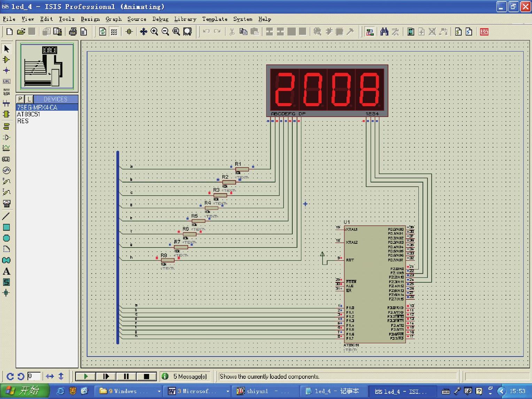The height and width of the screenshot is (399, 532).
Task: Select graph mode in sidebar
Action: (x=6, y=148)
